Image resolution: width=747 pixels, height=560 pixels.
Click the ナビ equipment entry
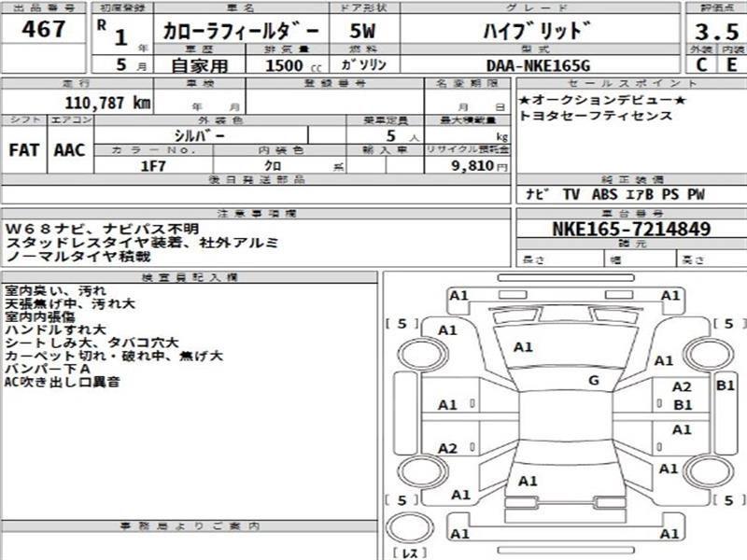coord(538,194)
